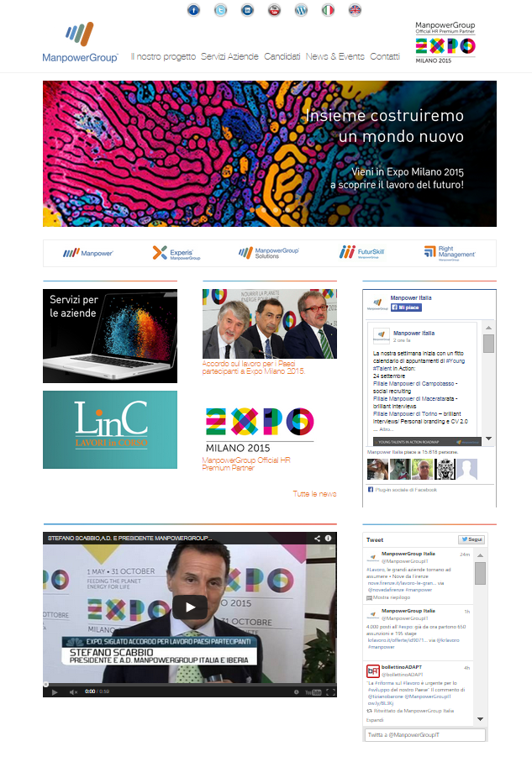Open the Manpower brand logo in the brand strip
Image resolution: width=532 pixels, height=757 pixels.
click(88, 253)
